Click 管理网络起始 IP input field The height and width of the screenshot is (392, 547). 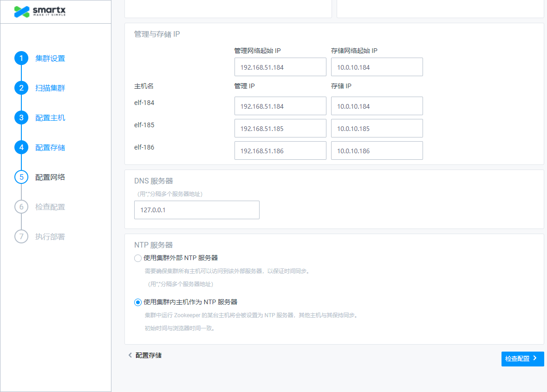280,67
